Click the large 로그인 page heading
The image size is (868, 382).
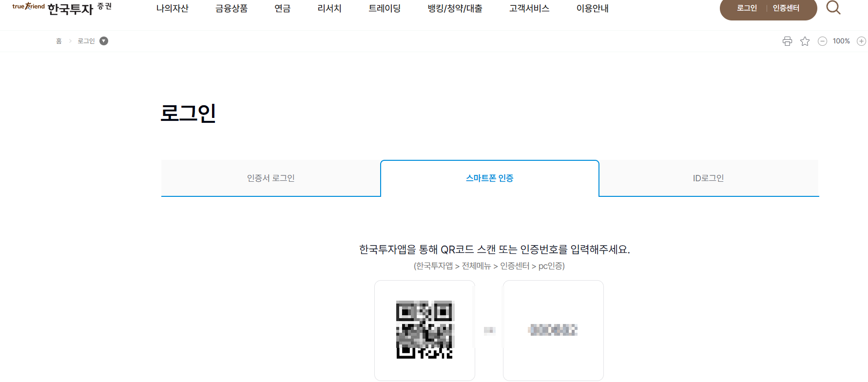click(188, 113)
